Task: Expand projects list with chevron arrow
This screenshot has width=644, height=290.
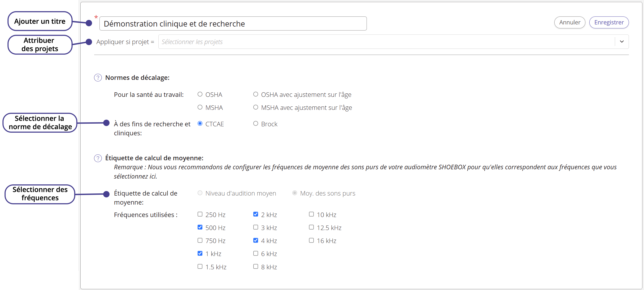Action: [x=622, y=42]
